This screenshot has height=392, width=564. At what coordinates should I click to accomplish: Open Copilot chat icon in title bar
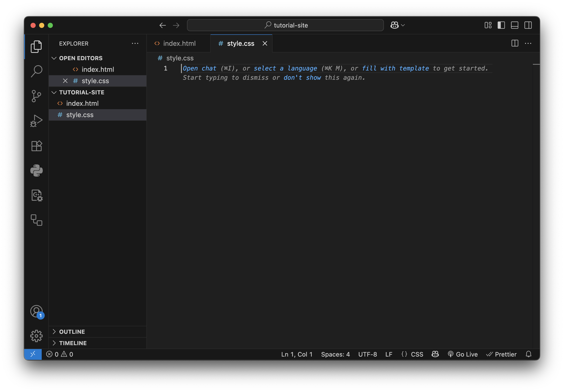[x=394, y=25]
